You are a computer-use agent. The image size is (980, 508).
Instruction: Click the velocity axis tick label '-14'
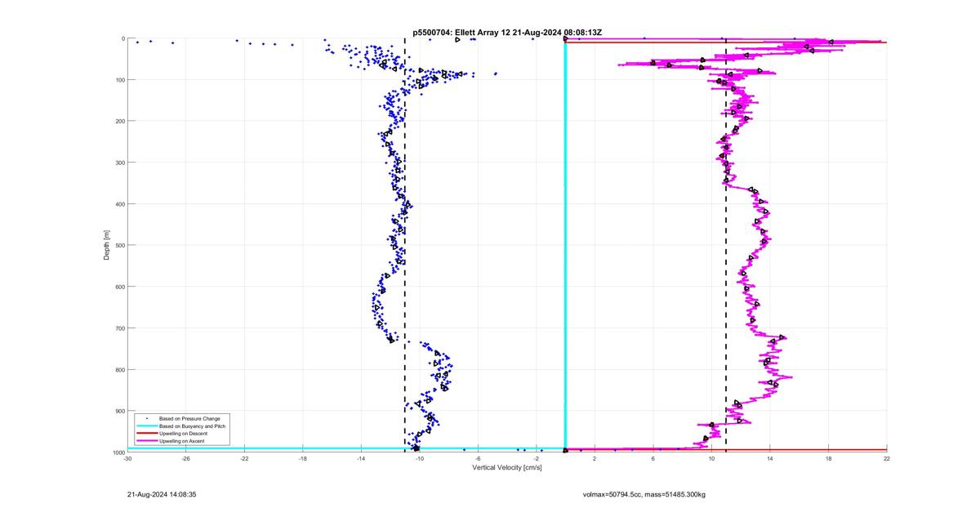tap(361, 458)
